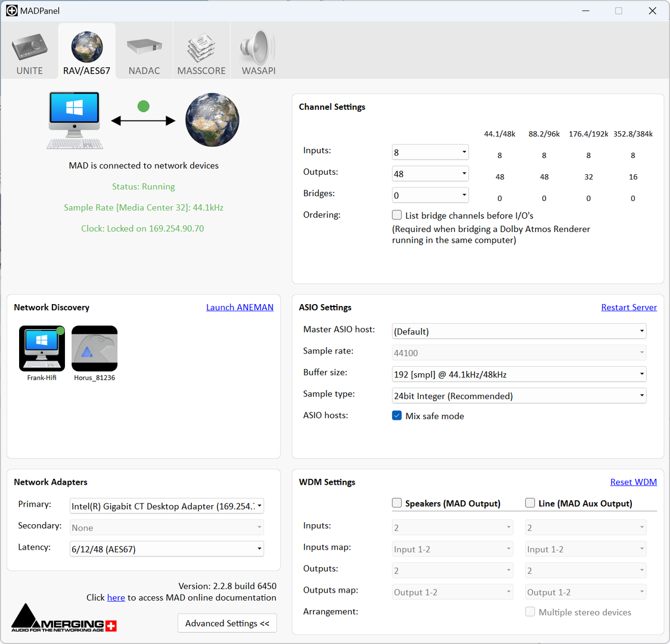This screenshot has width=670, height=644.
Task: Click the Launch ANEMAN link
Action: pos(240,307)
